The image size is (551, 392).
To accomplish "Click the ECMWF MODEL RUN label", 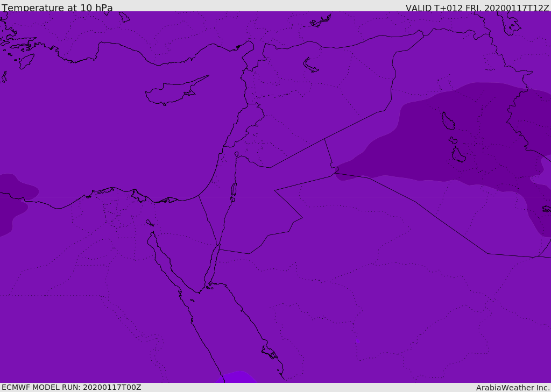I will 71,387.
